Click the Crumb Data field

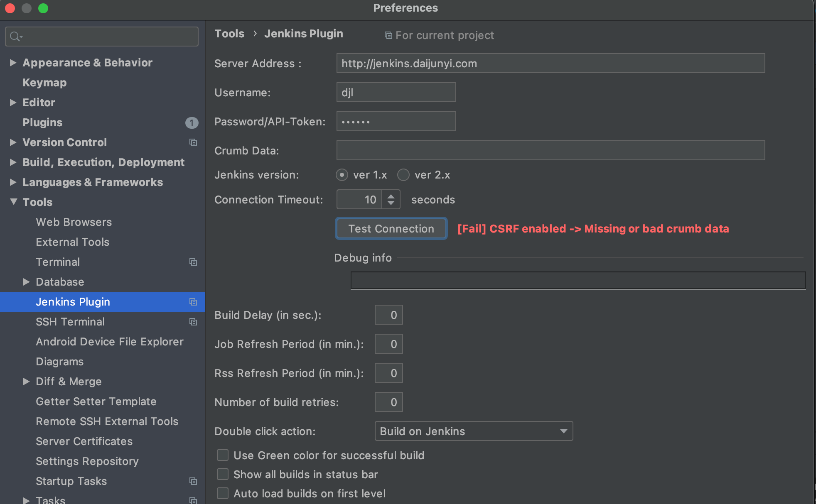click(551, 150)
